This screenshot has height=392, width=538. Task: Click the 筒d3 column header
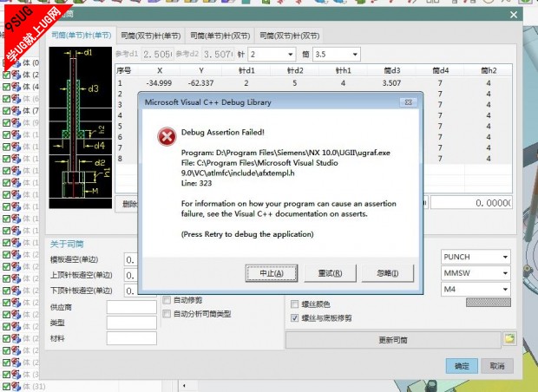392,70
